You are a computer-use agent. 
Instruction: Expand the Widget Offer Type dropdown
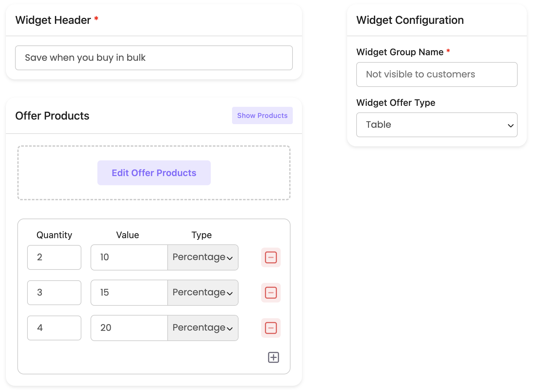(x=437, y=125)
